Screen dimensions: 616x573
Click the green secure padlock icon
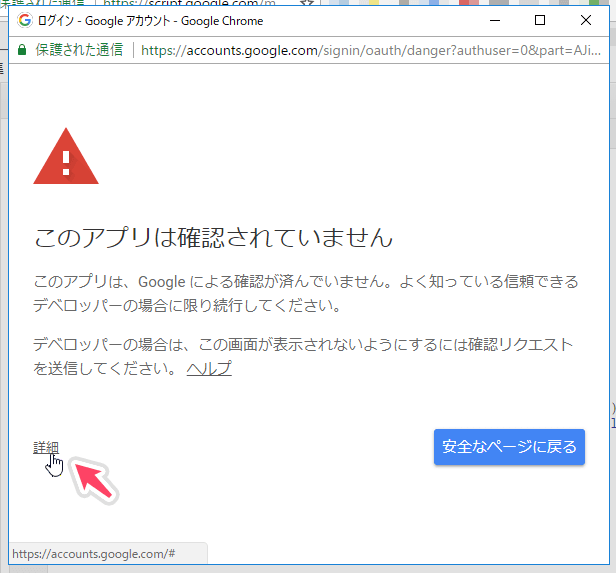coord(22,50)
